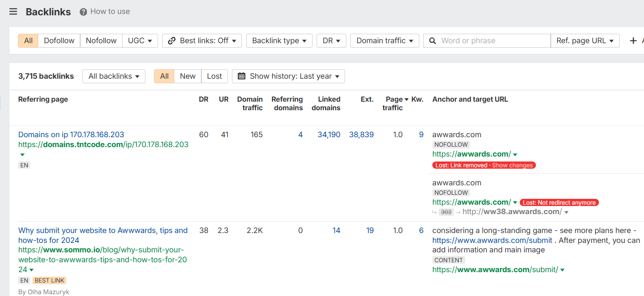Select the All link-type filter

tap(28, 40)
